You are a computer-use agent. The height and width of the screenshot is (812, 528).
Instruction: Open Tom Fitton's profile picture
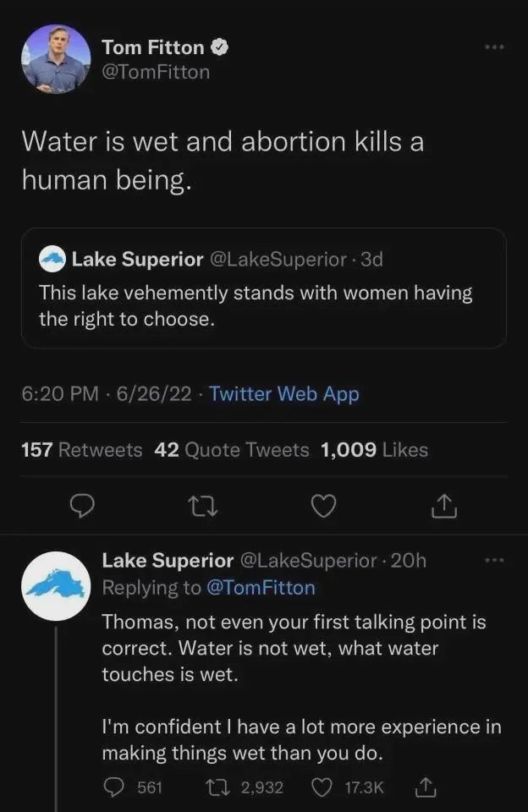click(x=56, y=59)
